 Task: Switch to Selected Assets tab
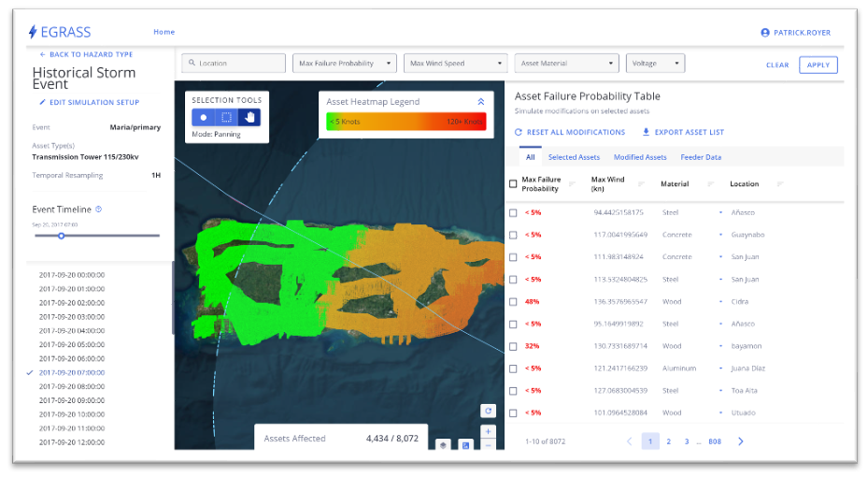click(x=574, y=157)
